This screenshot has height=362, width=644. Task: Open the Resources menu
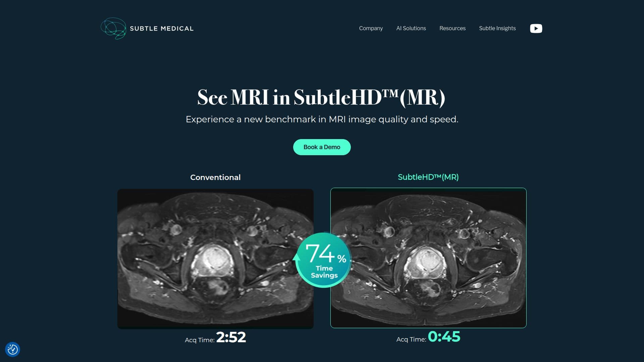(x=452, y=28)
